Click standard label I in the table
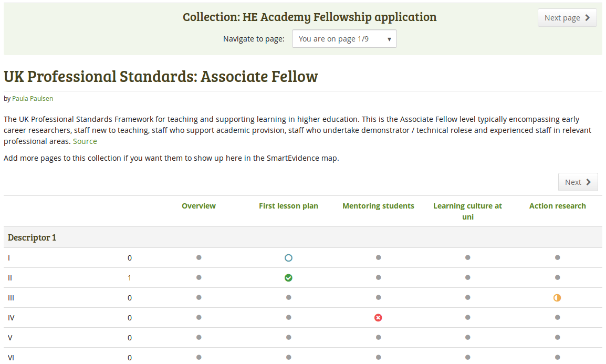This screenshot has height=364, width=606. tap(9, 258)
